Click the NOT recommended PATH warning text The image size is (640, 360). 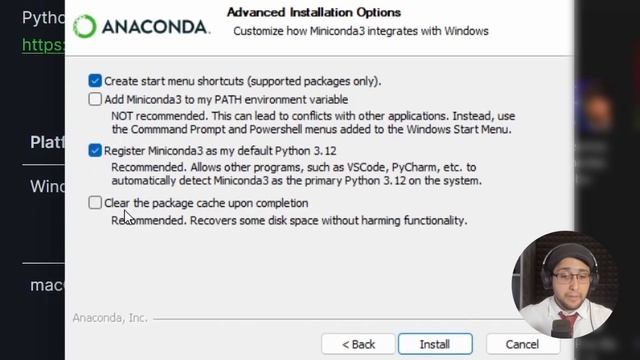tap(313, 122)
